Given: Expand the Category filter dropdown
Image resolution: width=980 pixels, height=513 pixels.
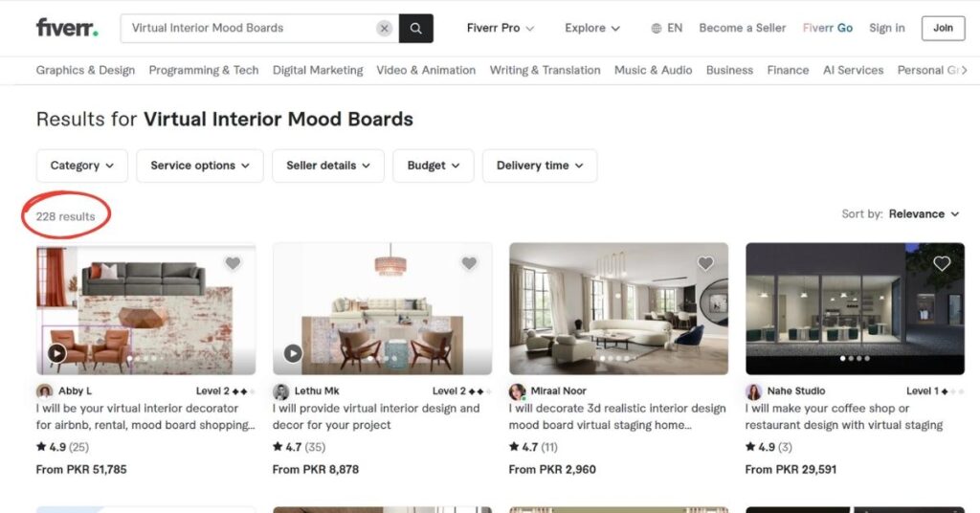Looking at the screenshot, I should pos(82,166).
